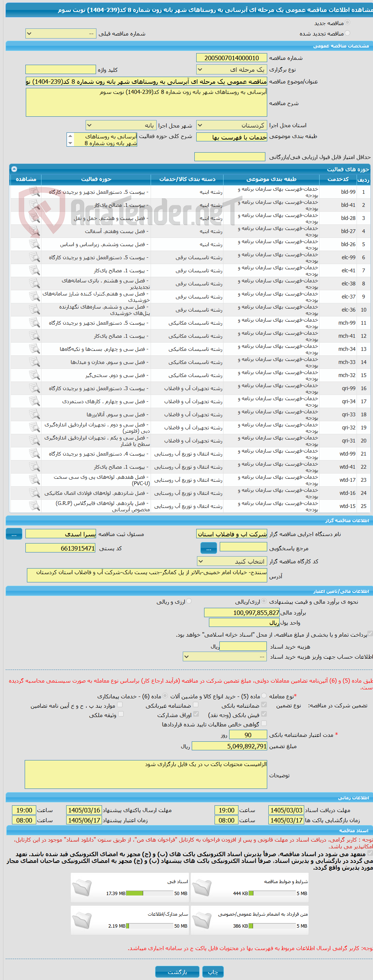Click the return button
Image resolution: width=373 pixels, height=980 pixels.
point(177,972)
